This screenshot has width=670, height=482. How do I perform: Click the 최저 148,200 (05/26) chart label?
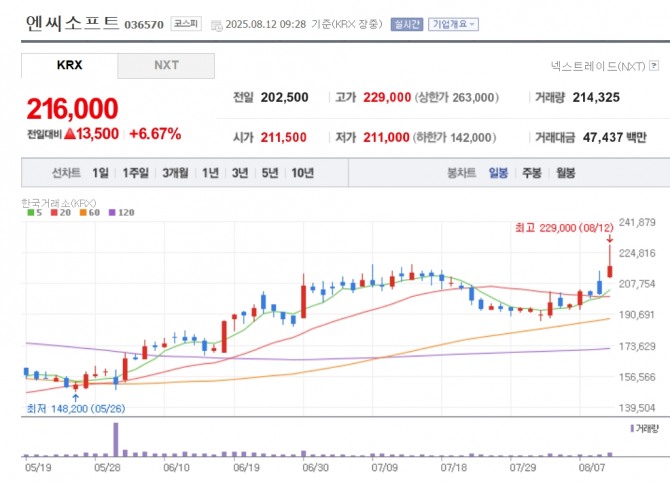[76, 409]
